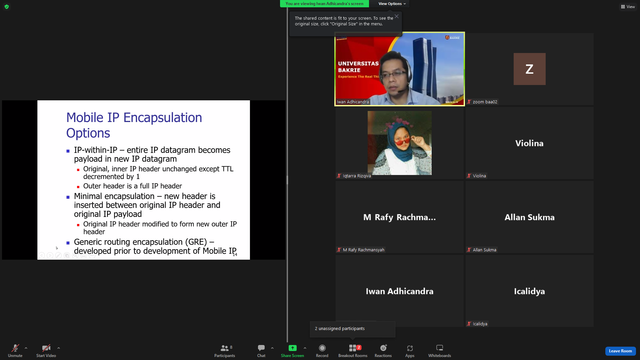
Task: Click the muted mic icon beside Violina's name
Action: (x=469, y=176)
